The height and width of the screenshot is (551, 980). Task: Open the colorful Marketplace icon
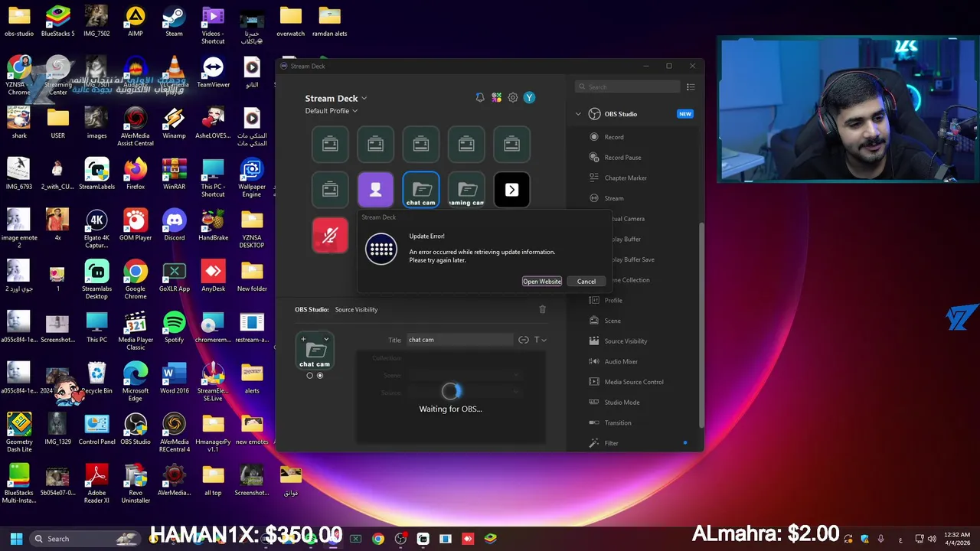click(x=497, y=98)
